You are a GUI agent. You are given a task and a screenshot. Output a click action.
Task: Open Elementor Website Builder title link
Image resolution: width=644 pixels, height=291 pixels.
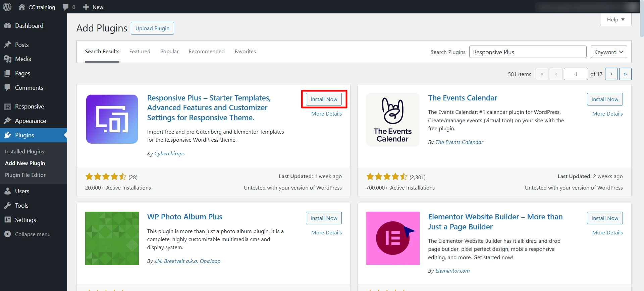pos(495,222)
